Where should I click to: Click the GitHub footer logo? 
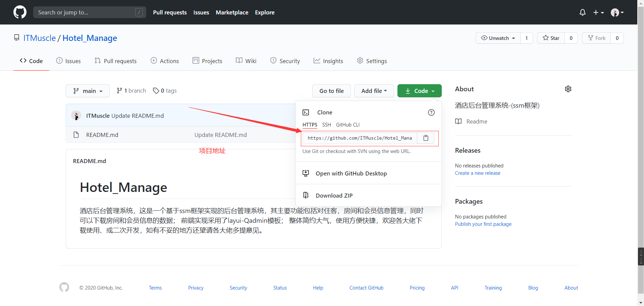pyautogui.click(x=64, y=288)
